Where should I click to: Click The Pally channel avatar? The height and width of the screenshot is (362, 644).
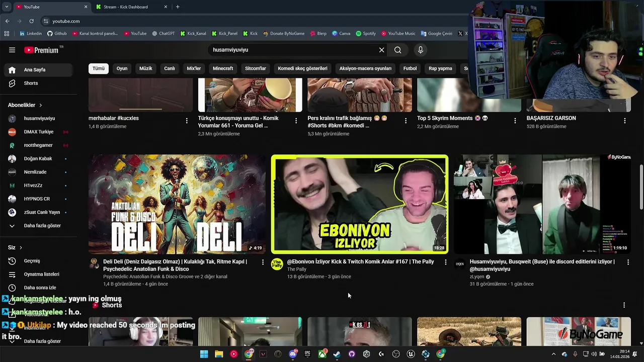277,264
